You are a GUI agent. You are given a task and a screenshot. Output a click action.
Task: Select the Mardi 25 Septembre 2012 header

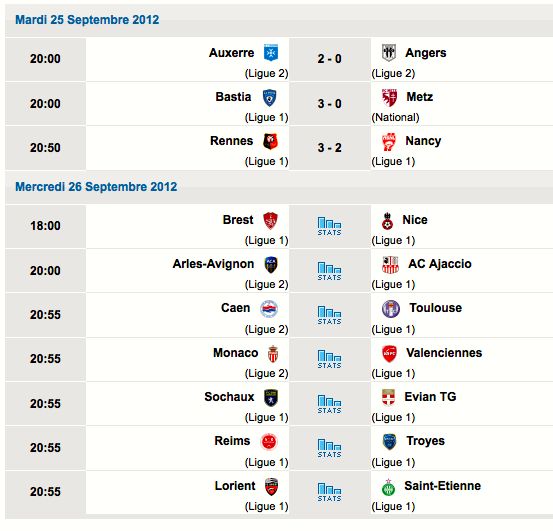(87, 20)
